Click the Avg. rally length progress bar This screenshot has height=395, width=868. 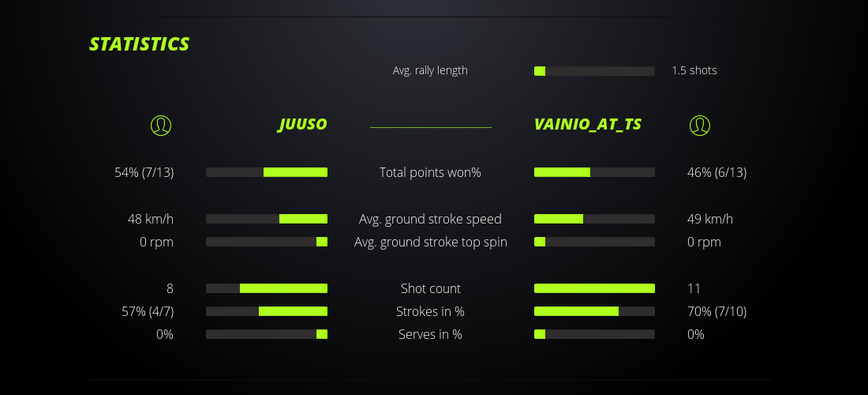coord(594,71)
